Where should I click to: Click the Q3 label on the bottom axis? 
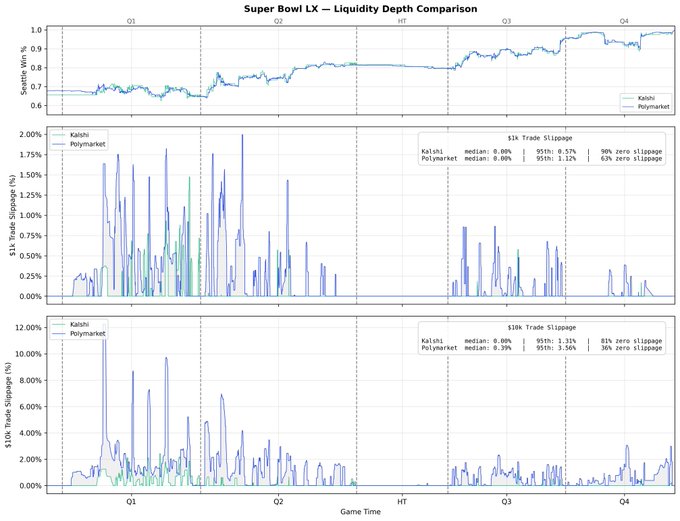click(x=507, y=500)
